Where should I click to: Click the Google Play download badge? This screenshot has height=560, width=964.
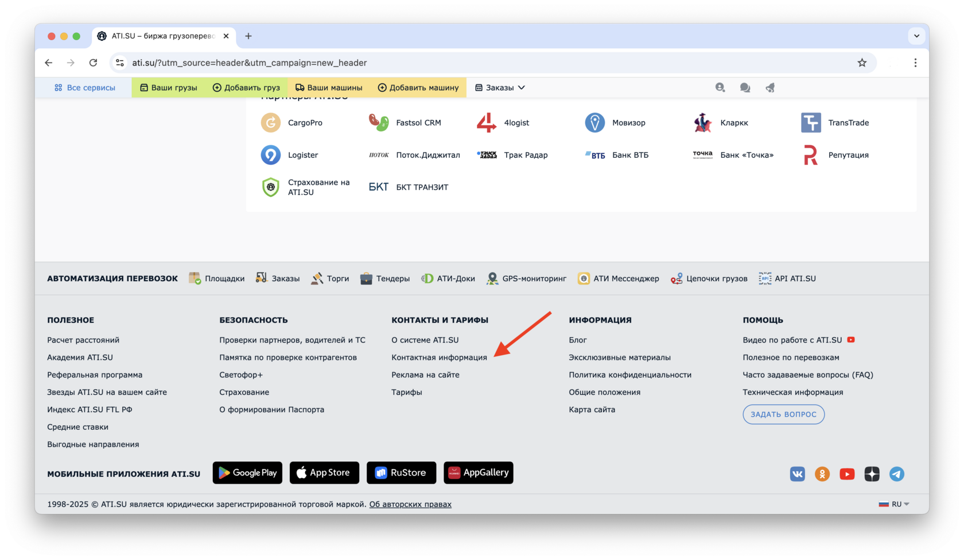pyautogui.click(x=247, y=473)
